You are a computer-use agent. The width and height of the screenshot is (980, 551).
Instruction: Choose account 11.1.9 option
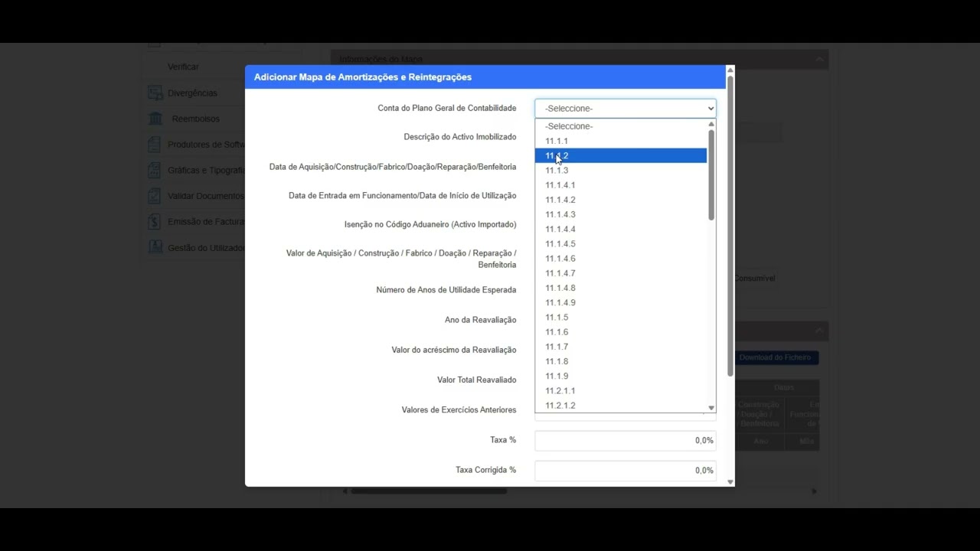(x=620, y=376)
